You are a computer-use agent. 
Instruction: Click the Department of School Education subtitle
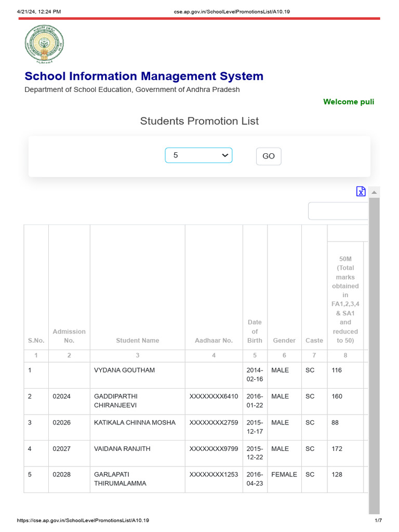point(132,89)
